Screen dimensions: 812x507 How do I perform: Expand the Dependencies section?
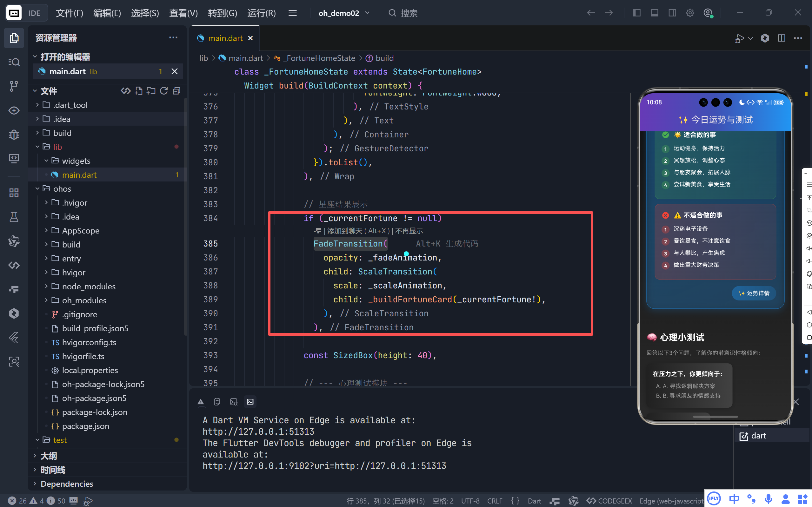(x=67, y=484)
